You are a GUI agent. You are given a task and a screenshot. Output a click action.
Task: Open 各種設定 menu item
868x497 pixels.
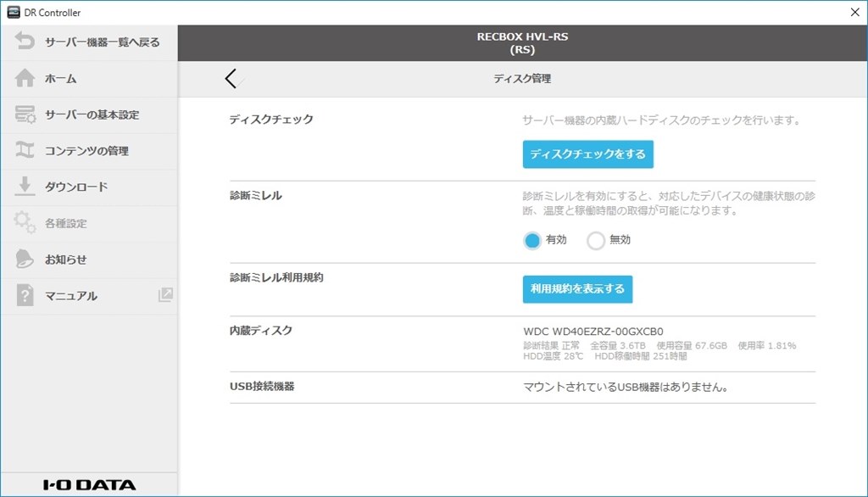pyautogui.click(x=89, y=223)
